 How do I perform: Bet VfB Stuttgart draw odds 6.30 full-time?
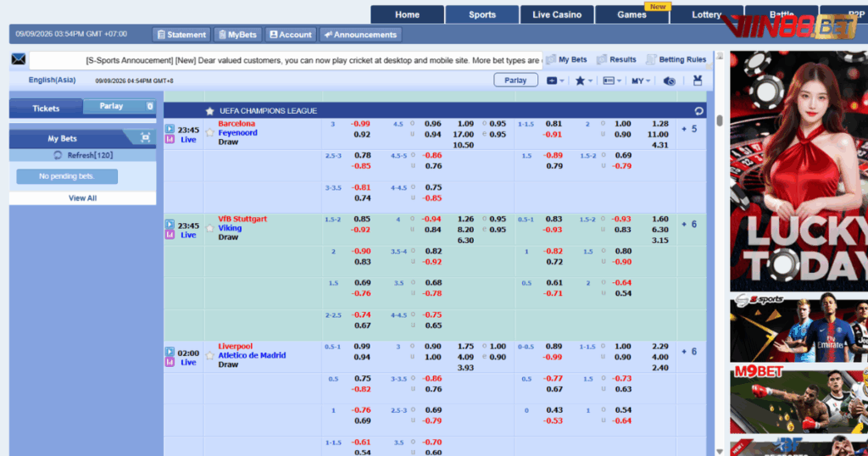(465, 240)
